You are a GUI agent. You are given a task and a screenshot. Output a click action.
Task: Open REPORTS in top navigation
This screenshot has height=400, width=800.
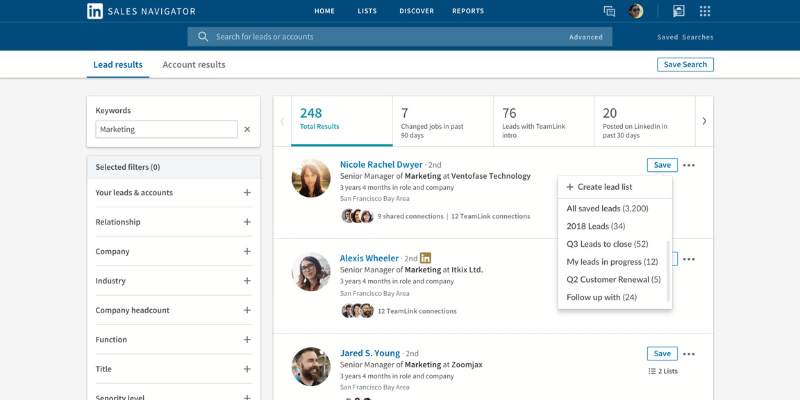[468, 11]
